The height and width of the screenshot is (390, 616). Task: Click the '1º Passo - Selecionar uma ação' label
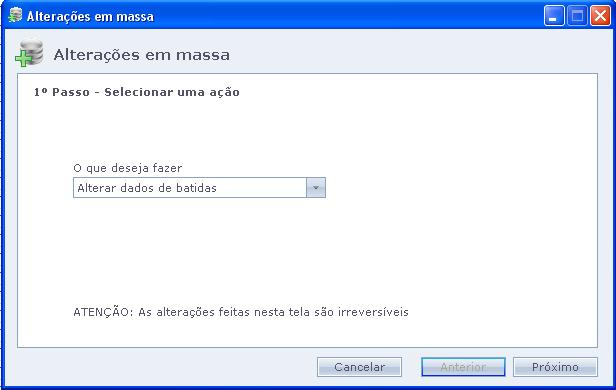pos(137,92)
